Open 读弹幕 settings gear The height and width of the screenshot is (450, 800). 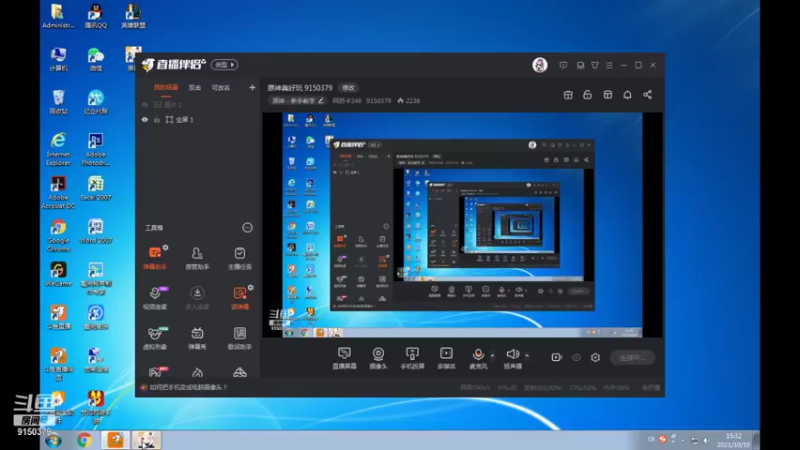point(251,288)
